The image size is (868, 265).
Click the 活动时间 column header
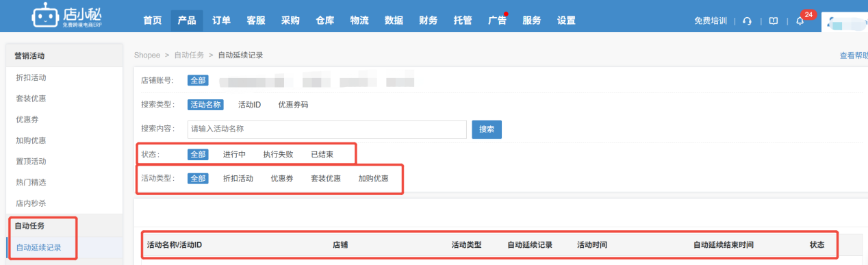(x=592, y=244)
